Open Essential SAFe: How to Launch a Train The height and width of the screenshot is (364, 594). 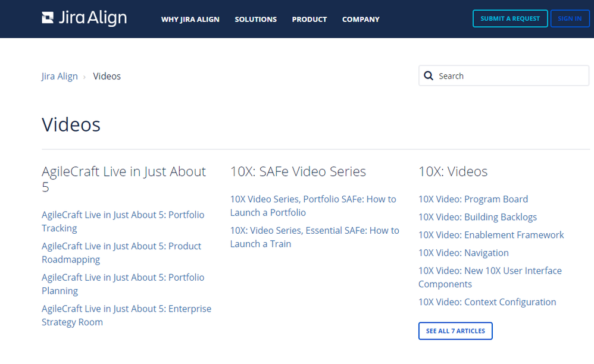click(314, 237)
